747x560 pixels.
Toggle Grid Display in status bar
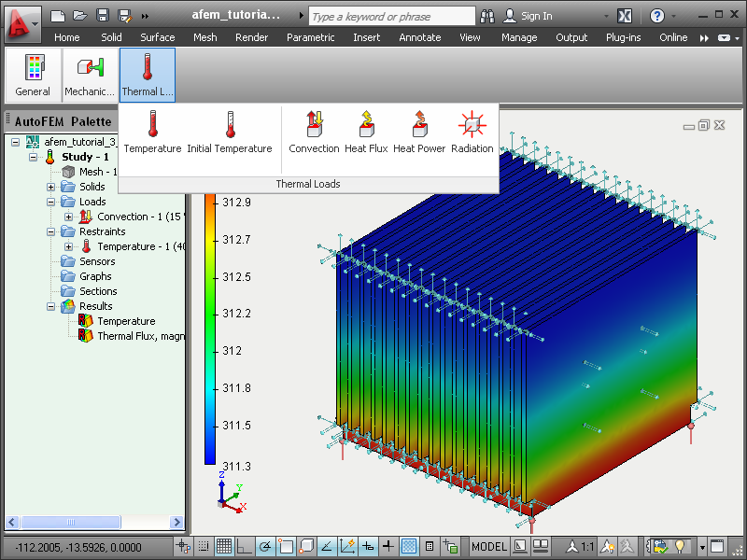[223, 546]
